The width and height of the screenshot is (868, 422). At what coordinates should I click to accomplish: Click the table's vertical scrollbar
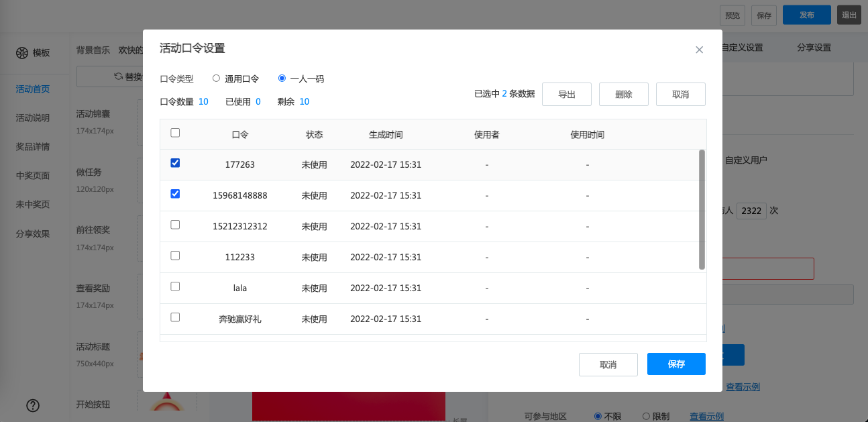point(702,209)
